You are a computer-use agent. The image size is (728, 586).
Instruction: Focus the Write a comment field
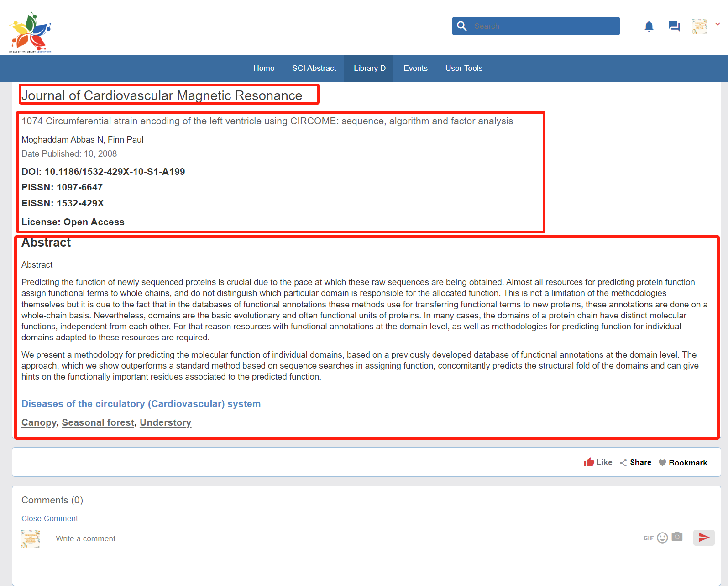347,544
